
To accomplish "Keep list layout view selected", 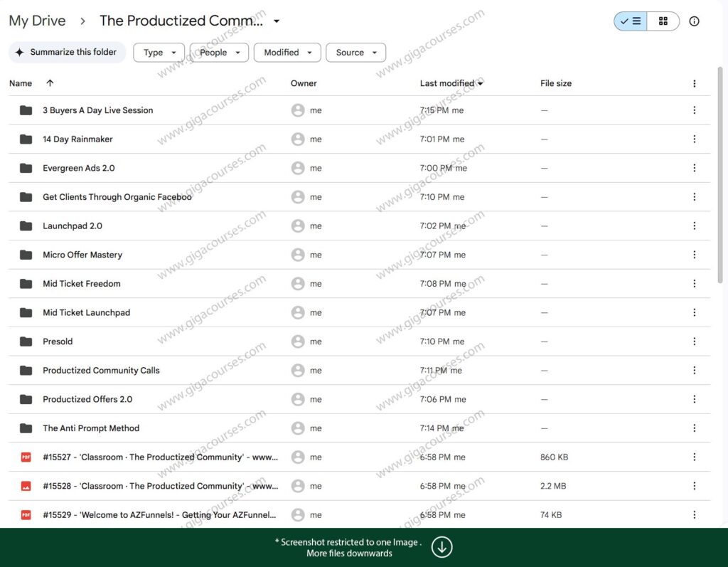I will point(628,21).
